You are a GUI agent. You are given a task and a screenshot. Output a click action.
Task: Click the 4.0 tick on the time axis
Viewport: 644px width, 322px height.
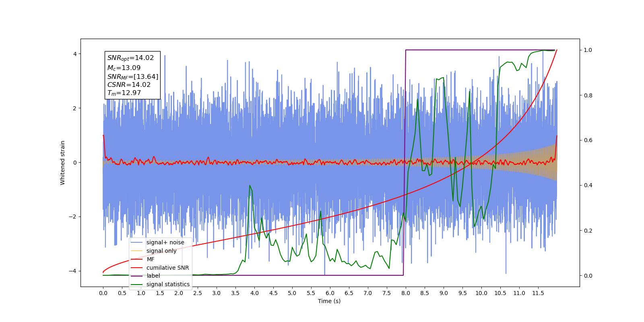click(254, 293)
